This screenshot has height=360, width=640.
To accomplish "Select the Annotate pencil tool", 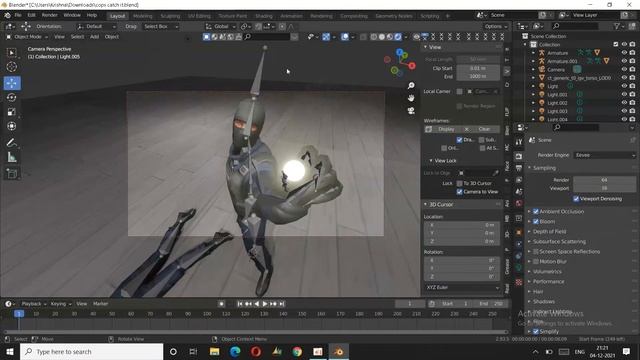I will click(x=11, y=143).
